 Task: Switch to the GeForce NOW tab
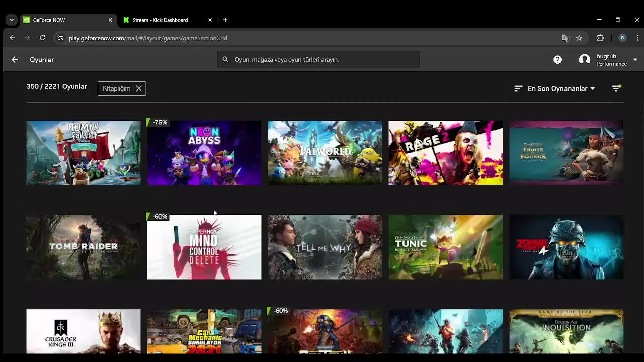tap(68, 20)
